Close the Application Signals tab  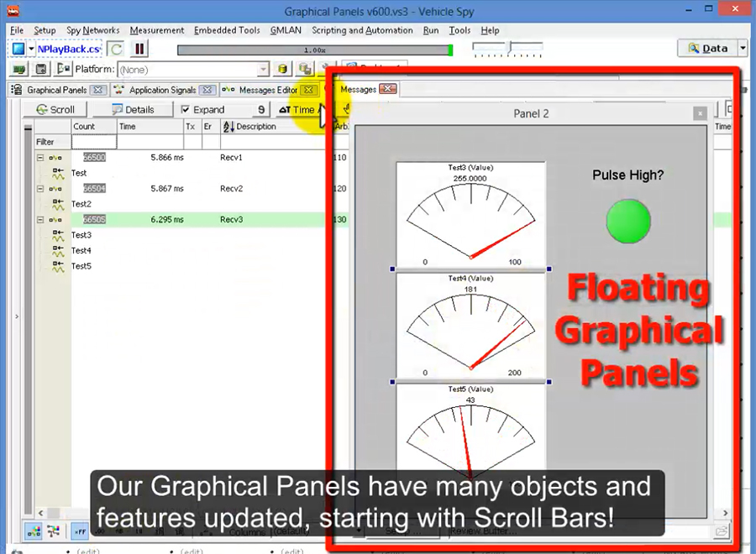point(207,90)
